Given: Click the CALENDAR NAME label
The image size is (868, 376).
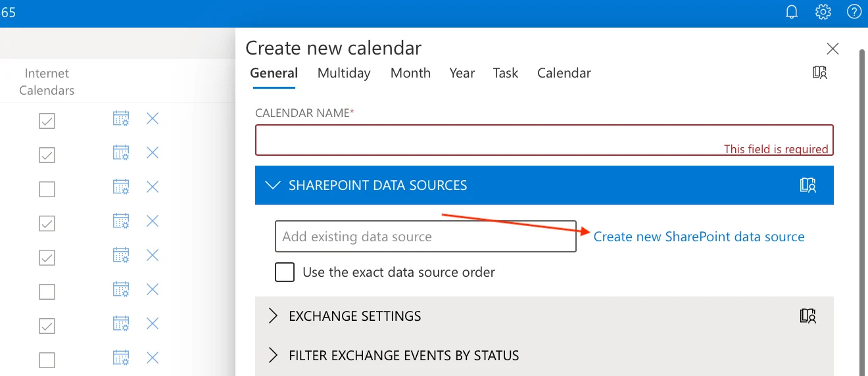Looking at the screenshot, I should [304, 113].
